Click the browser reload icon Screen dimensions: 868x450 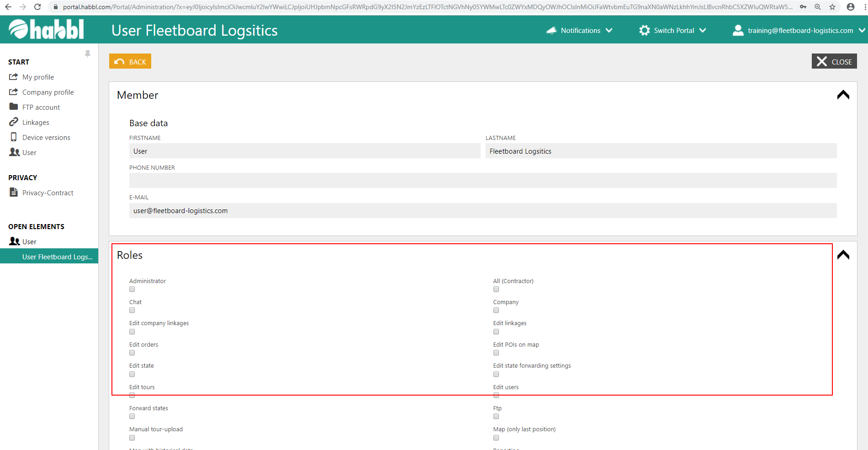(37, 7)
